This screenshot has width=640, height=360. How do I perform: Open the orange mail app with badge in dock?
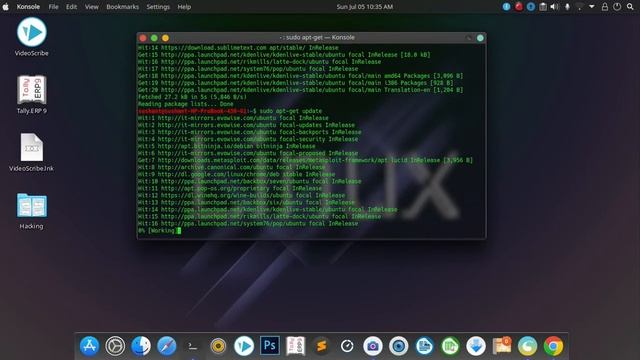tap(502, 346)
